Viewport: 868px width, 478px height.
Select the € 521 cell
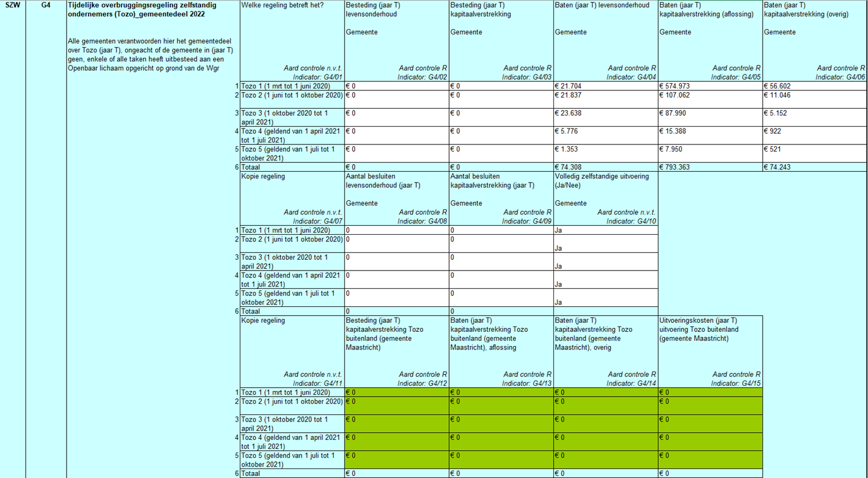(815, 153)
